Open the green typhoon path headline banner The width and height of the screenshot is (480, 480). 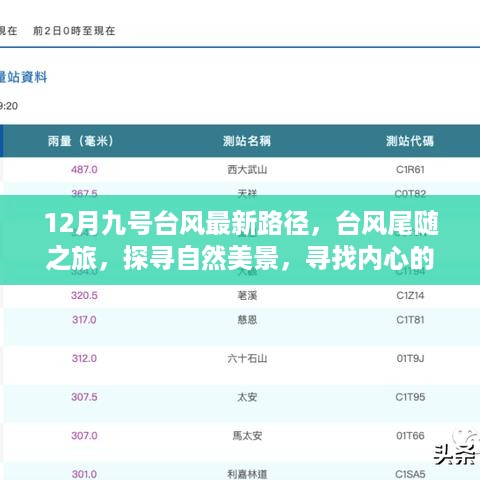(240, 240)
